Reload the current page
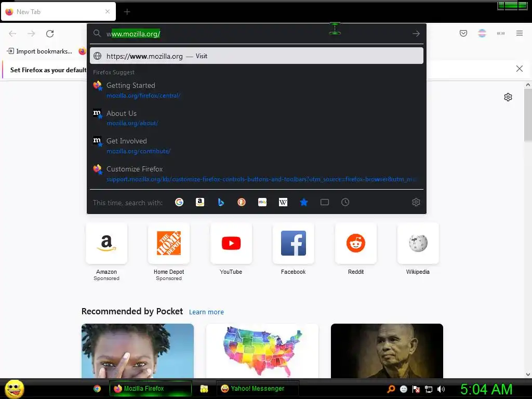 pos(50,34)
